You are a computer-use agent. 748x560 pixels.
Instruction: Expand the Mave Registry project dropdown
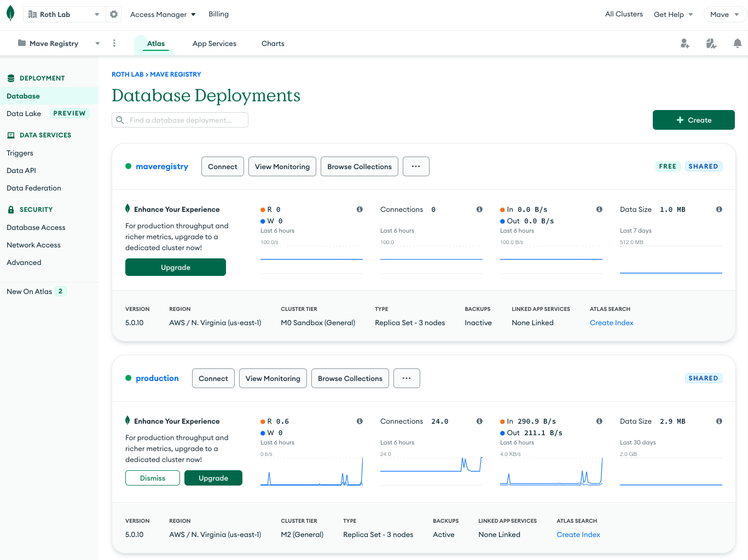click(97, 43)
